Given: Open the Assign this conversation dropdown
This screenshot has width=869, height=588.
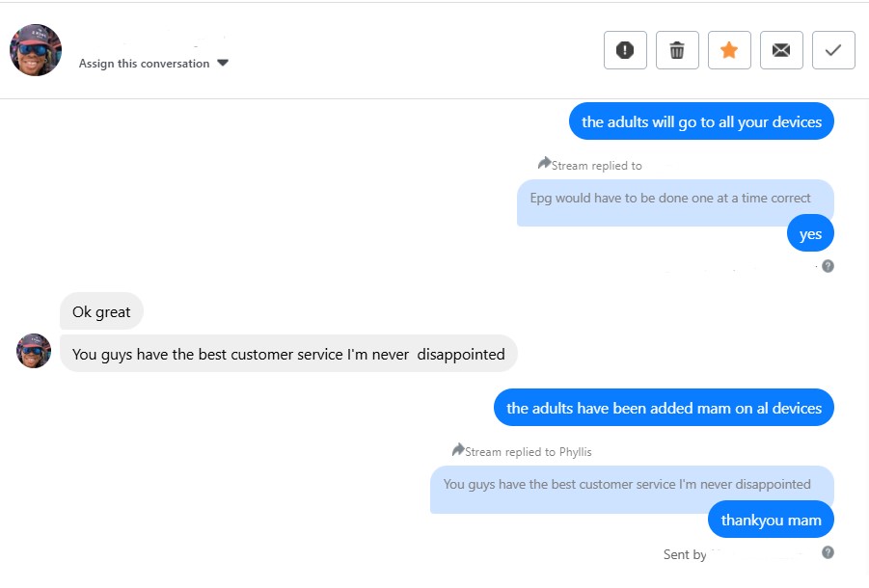Looking at the screenshot, I should pyautogui.click(x=145, y=64).
